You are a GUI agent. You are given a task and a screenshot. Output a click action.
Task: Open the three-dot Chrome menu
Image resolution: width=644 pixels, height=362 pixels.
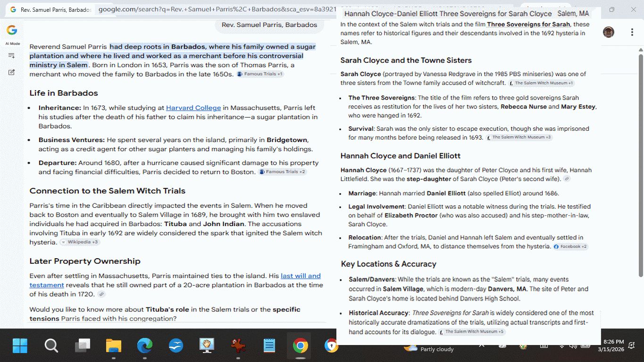(632, 32)
